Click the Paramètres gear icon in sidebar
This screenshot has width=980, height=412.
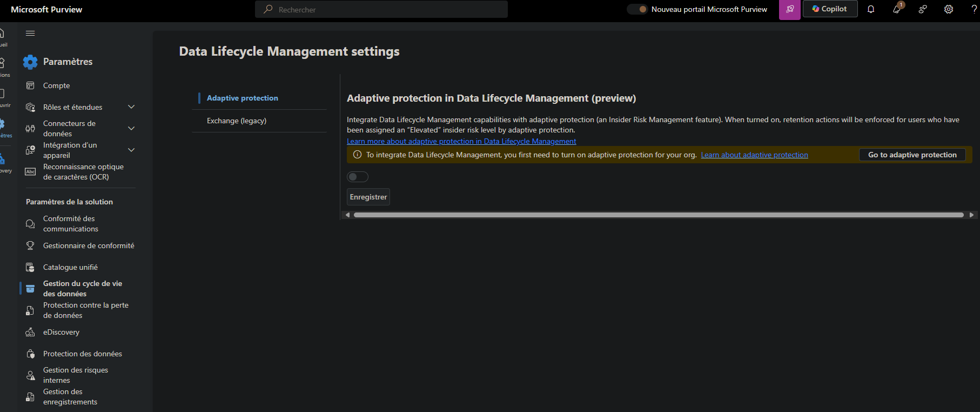(30, 62)
